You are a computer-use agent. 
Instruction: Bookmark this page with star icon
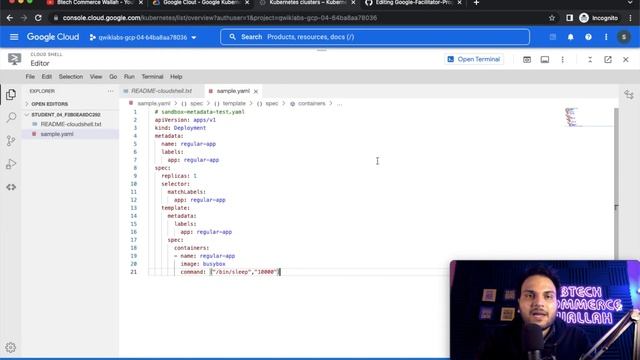pyautogui.click(x=552, y=18)
